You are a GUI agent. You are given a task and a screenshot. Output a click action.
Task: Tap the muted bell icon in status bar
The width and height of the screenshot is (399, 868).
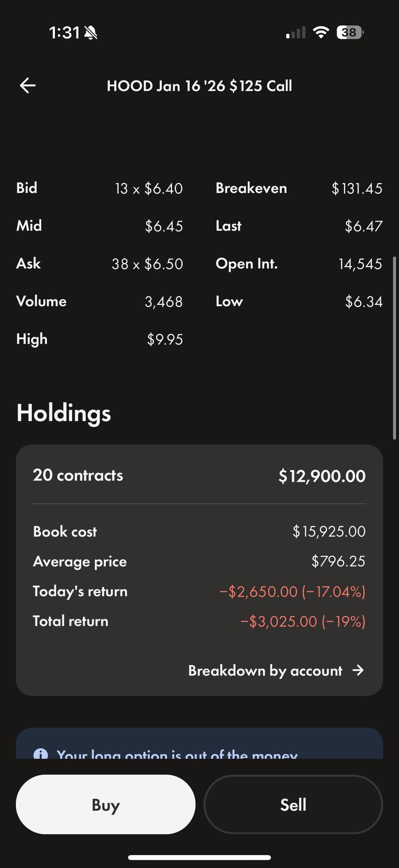[91, 33]
